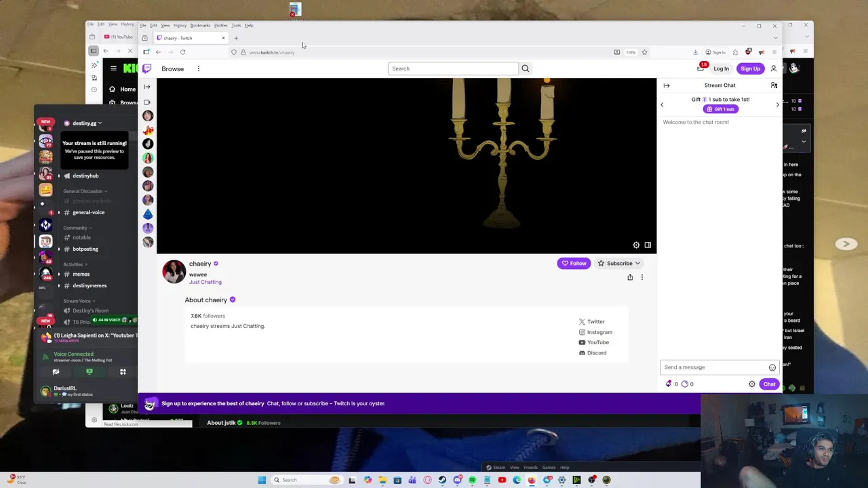Open chaeiry's Instagram link
This screenshot has height=488, width=868.
(x=595, y=332)
